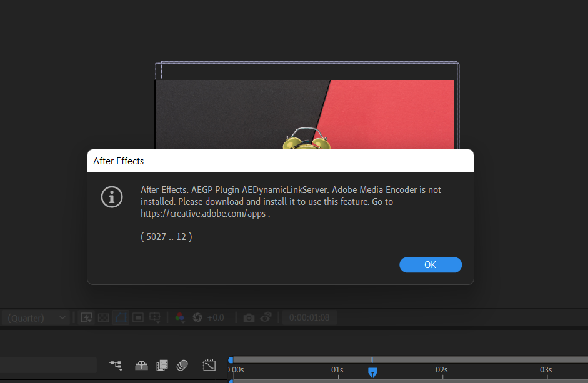
Task: Click OK in the After Effects dialog
Action: pos(430,265)
